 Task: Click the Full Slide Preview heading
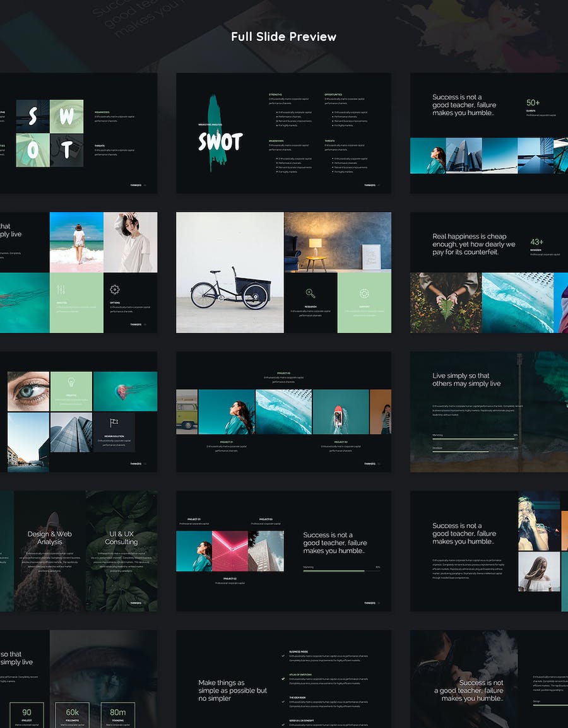point(283,37)
